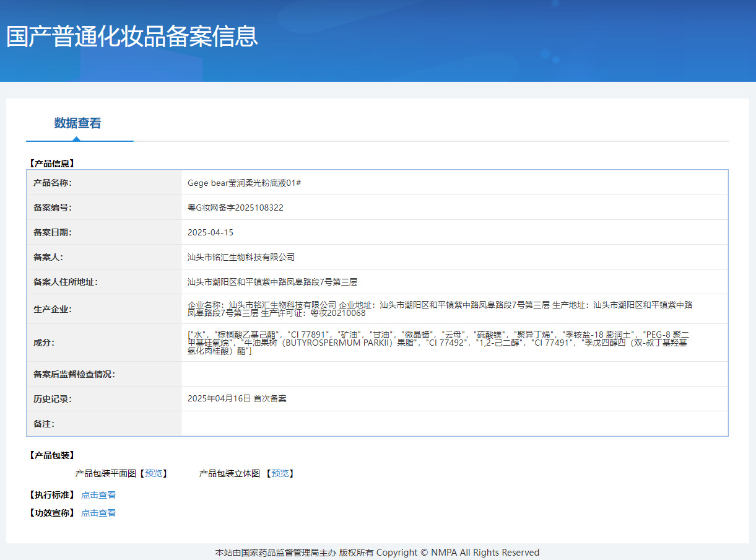Click the filing date 2025-04-15
The width and height of the screenshot is (756, 560).
(x=211, y=232)
